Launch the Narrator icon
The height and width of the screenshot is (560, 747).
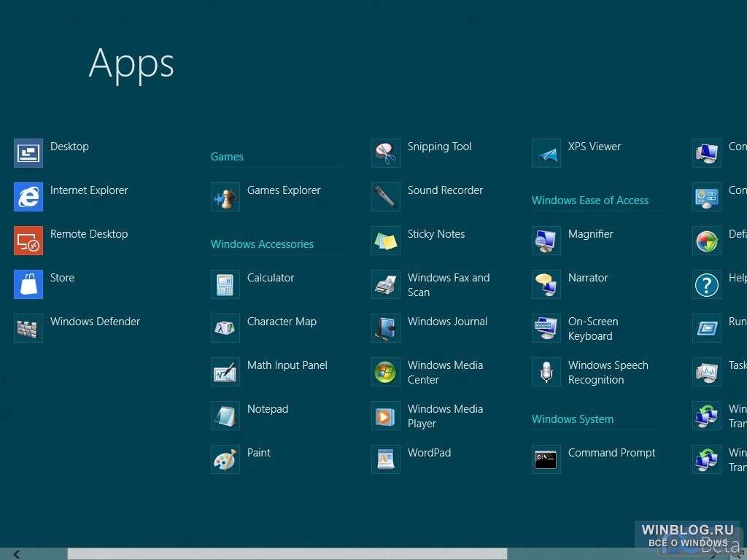546,284
